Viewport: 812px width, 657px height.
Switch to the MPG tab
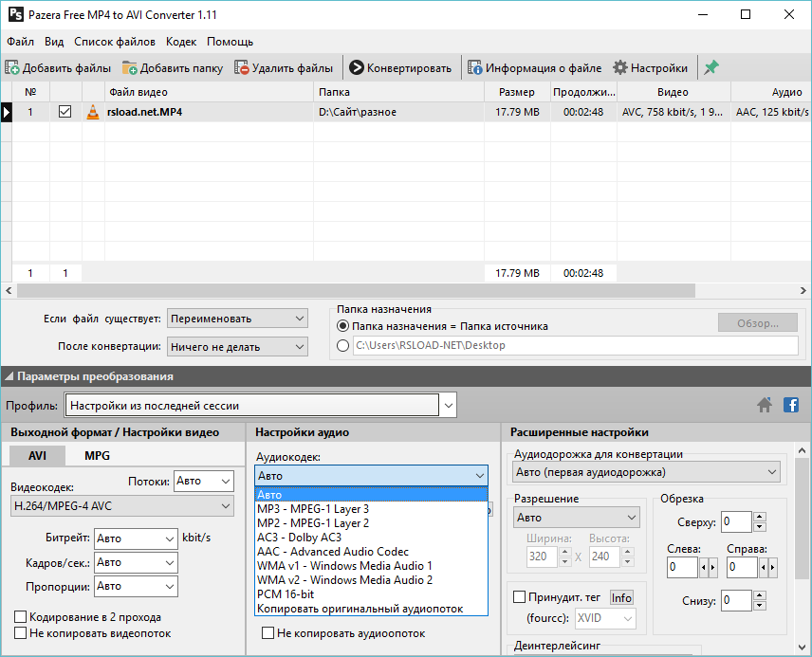click(97, 455)
